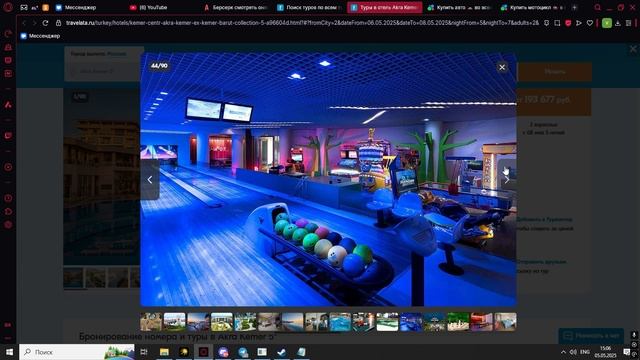This screenshot has width=640, height=360.
Task: Advance to the next gallery photo
Action: 507,180
